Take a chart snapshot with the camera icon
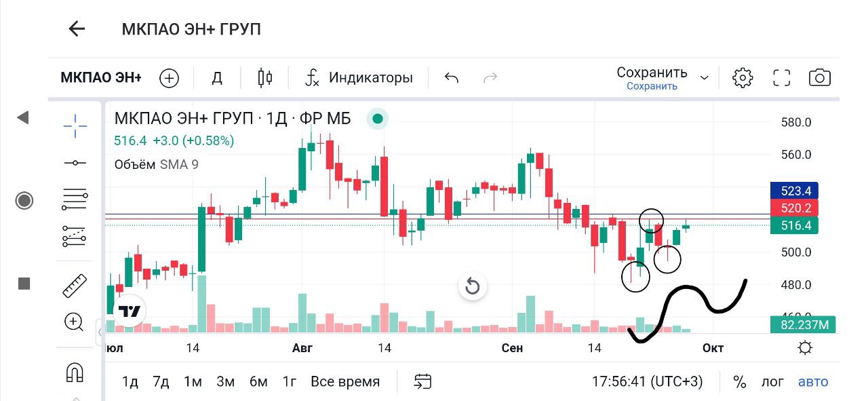The height and width of the screenshot is (401, 868). pyautogui.click(x=820, y=78)
